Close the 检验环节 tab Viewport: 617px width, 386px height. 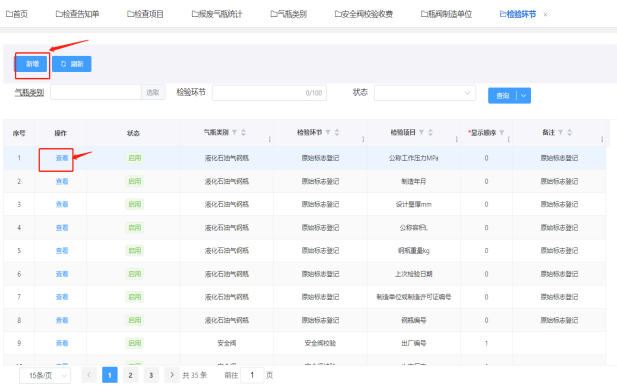click(545, 15)
